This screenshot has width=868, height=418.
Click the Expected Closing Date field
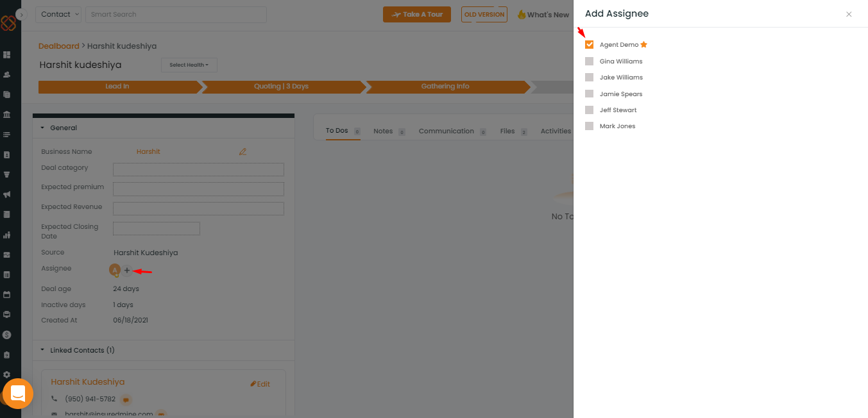(x=157, y=228)
